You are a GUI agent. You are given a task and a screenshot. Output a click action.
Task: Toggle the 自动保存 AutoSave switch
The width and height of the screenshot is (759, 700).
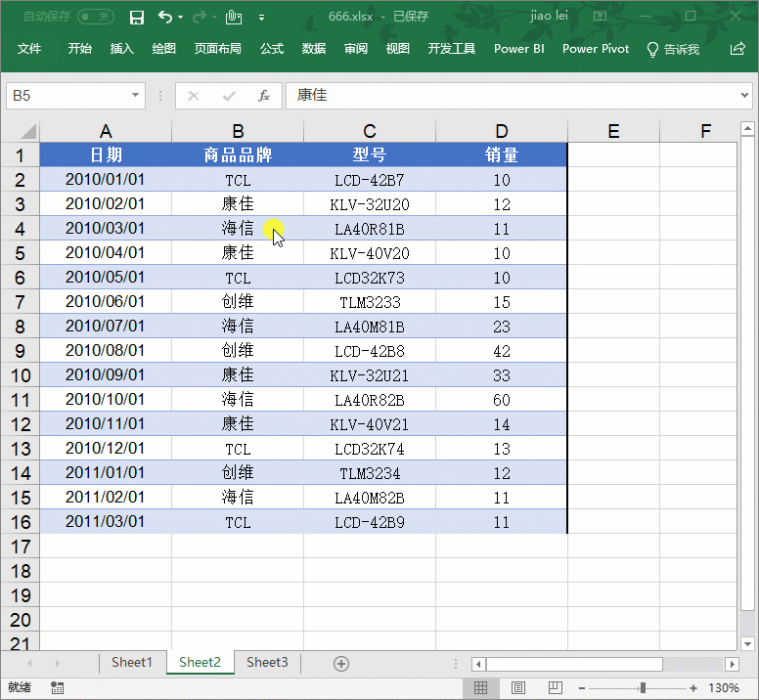tap(95, 17)
